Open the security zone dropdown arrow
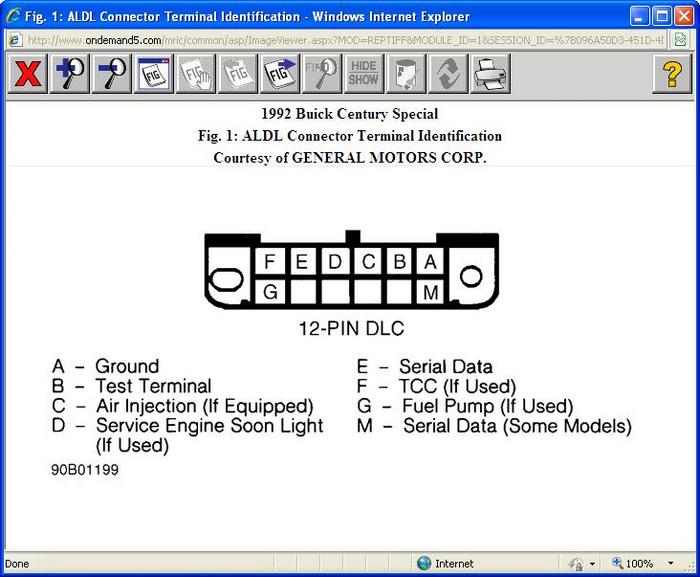 (592, 564)
